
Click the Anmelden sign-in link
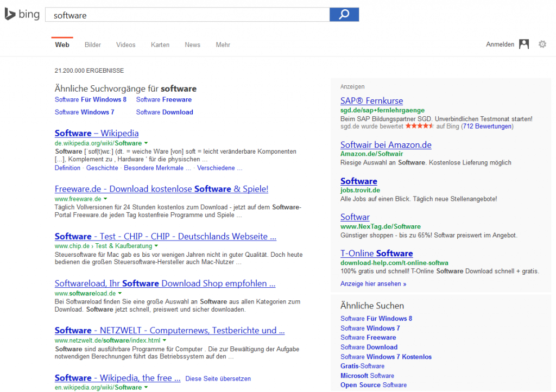click(x=500, y=45)
